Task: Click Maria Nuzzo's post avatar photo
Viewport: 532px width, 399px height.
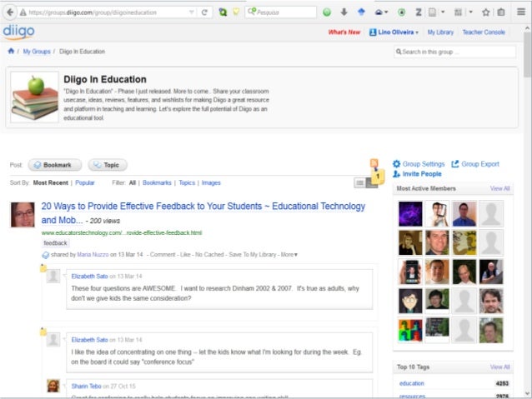Action: [23, 215]
